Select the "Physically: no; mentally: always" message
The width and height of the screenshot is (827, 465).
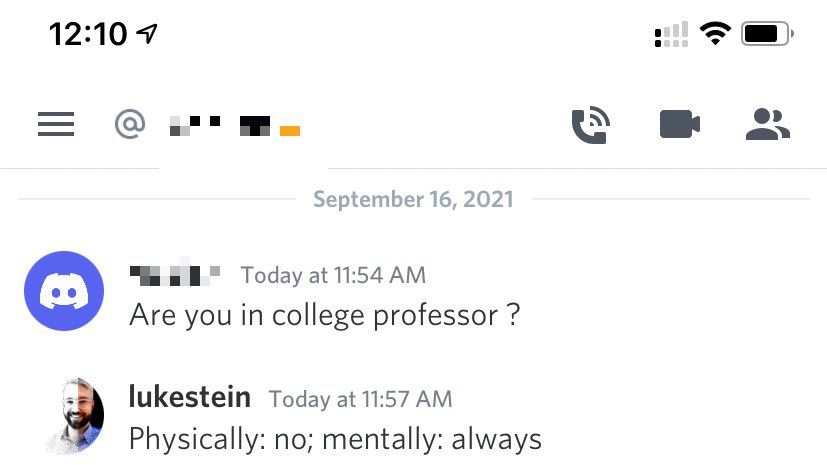click(335, 439)
